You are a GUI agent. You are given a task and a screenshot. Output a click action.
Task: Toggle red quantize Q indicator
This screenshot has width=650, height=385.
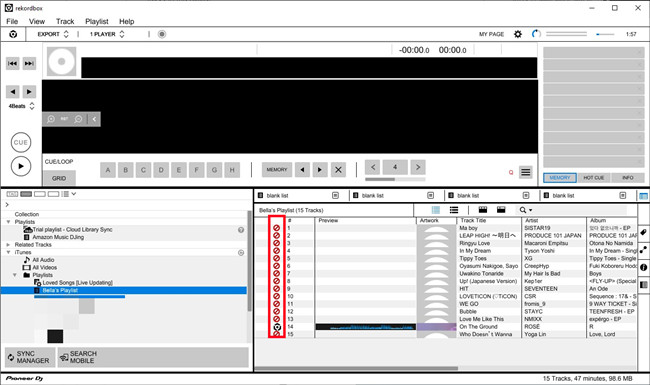click(x=511, y=172)
